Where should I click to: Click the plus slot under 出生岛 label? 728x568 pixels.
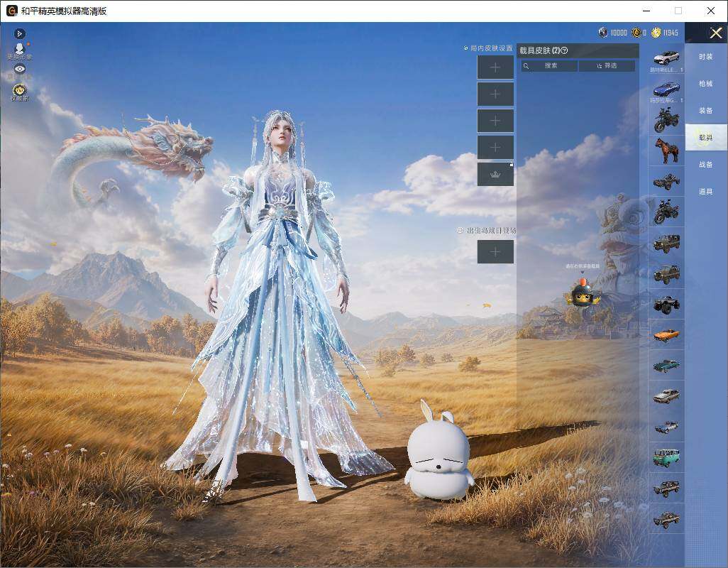pyautogui.click(x=495, y=252)
